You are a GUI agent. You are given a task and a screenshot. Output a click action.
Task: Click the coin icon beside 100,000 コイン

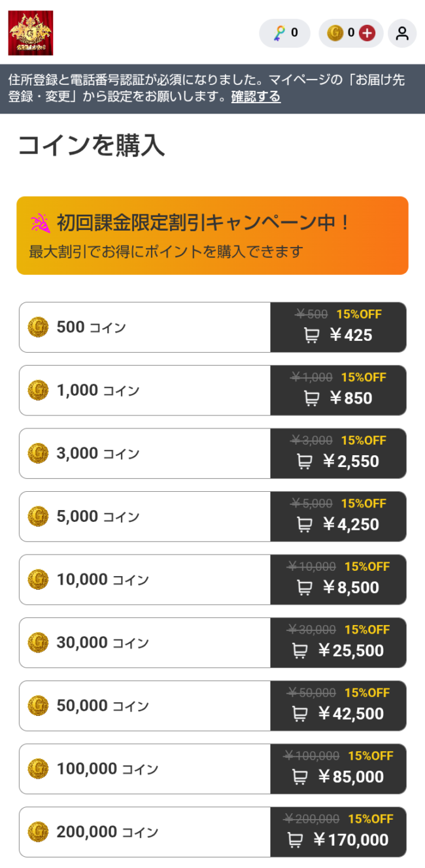pos(37,769)
